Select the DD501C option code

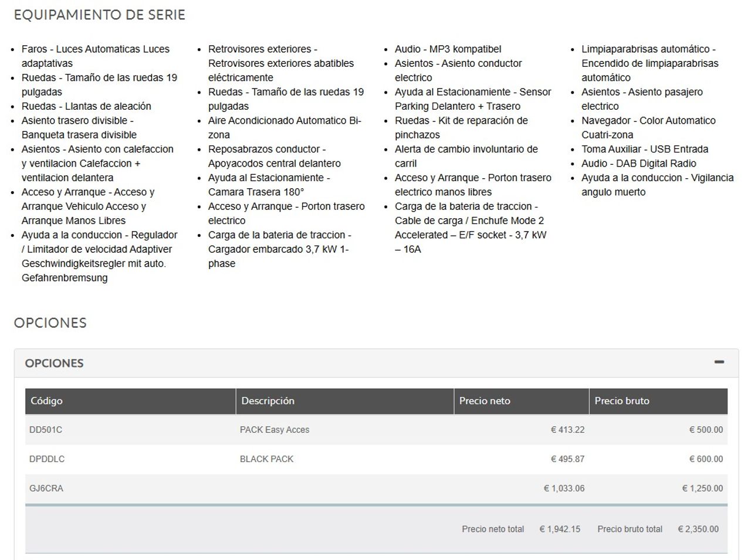point(46,430)
